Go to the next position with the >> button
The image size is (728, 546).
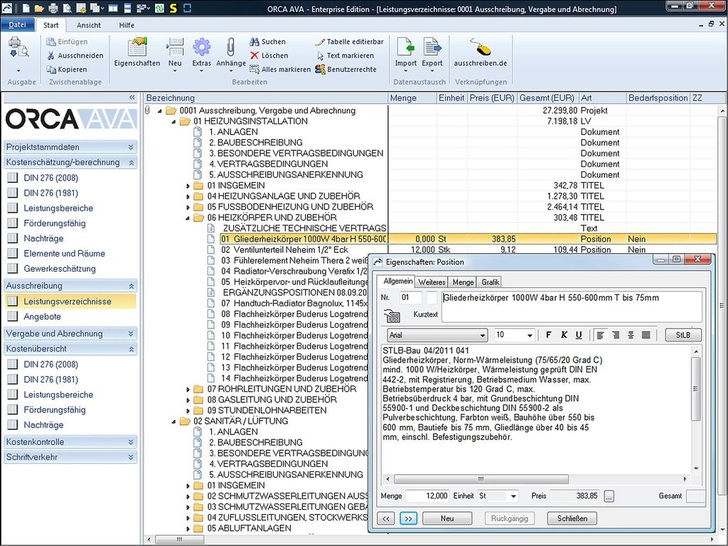tap(408, 519)
